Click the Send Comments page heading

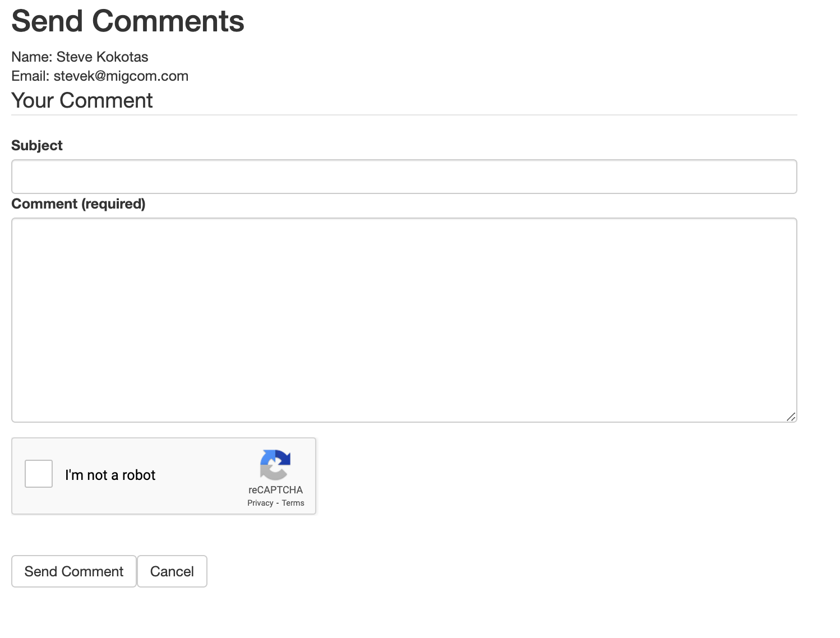click(128, 21)
